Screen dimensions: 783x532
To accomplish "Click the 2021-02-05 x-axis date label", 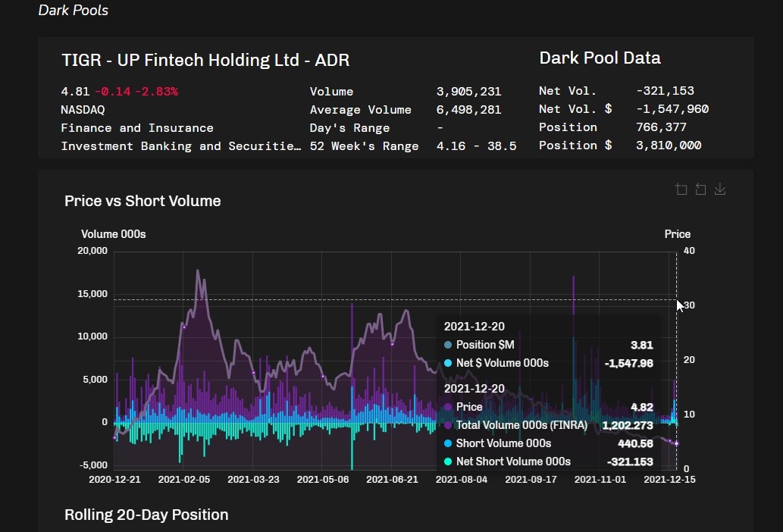I will [x=184, y=479].
